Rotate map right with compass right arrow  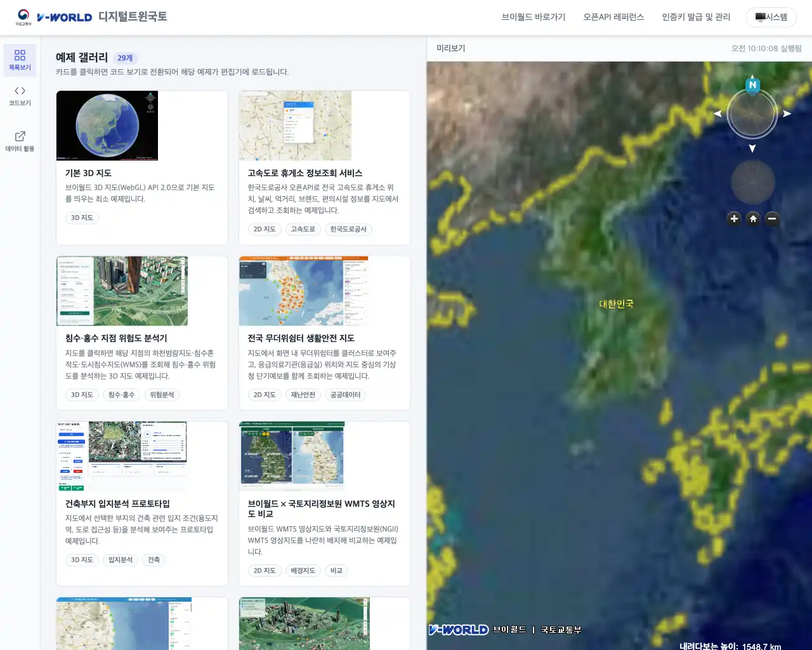[787, 114]
